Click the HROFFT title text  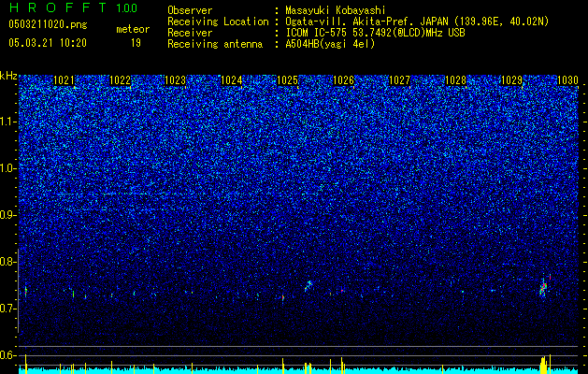point(58,7)
